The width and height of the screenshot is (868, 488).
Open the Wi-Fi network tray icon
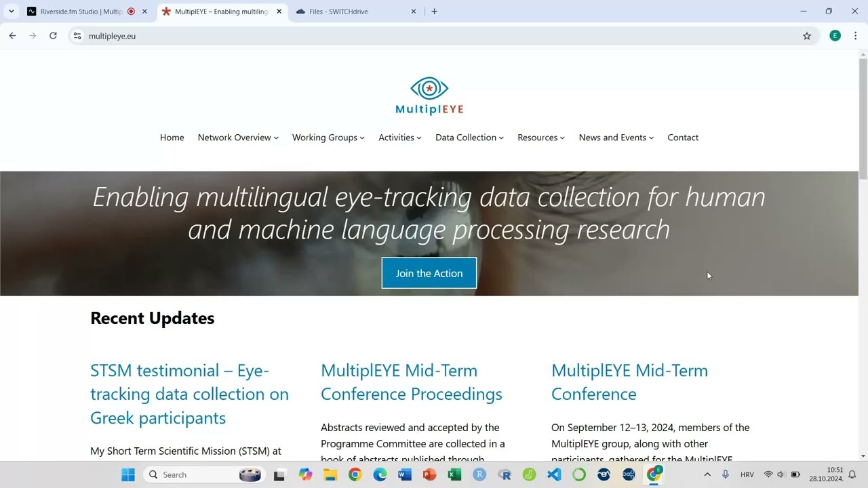pos(768,474)
